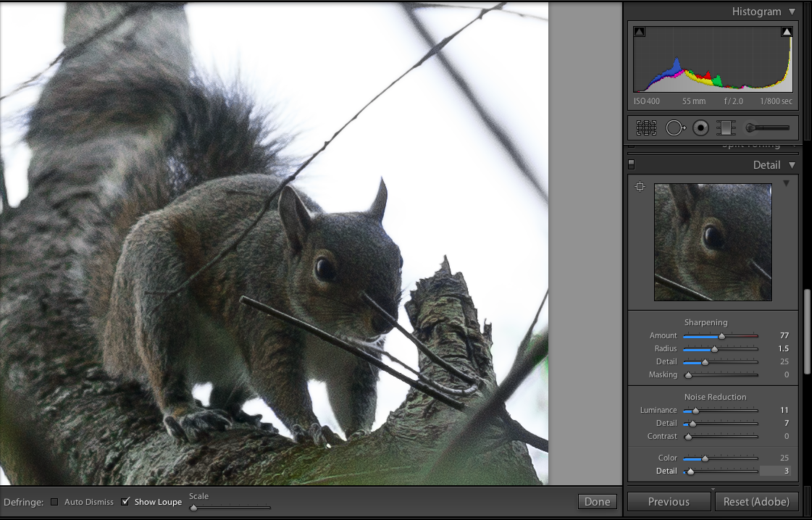This screenshot has height=520, width=812.
Task: Click the Color Detail value field
Action: coord(775,471)
